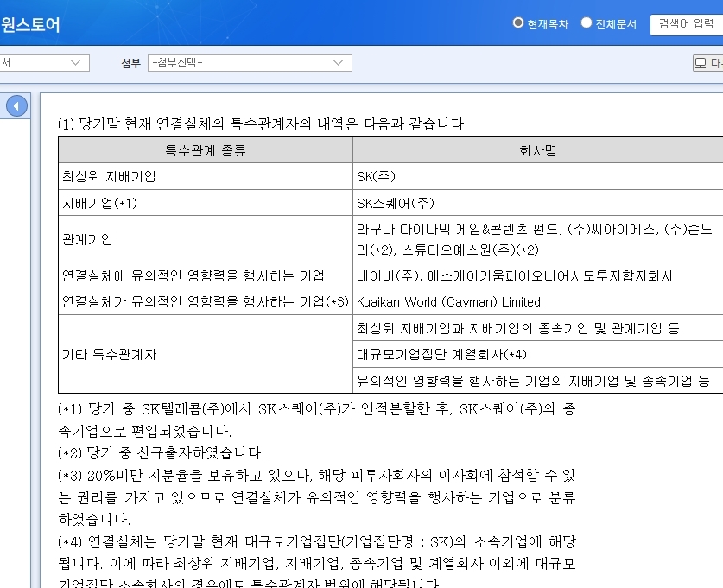Click the 최상위 지배기업과 지배기업의 종속기업 cell
The width and height of the screenshot is (723, 588).
537,328
